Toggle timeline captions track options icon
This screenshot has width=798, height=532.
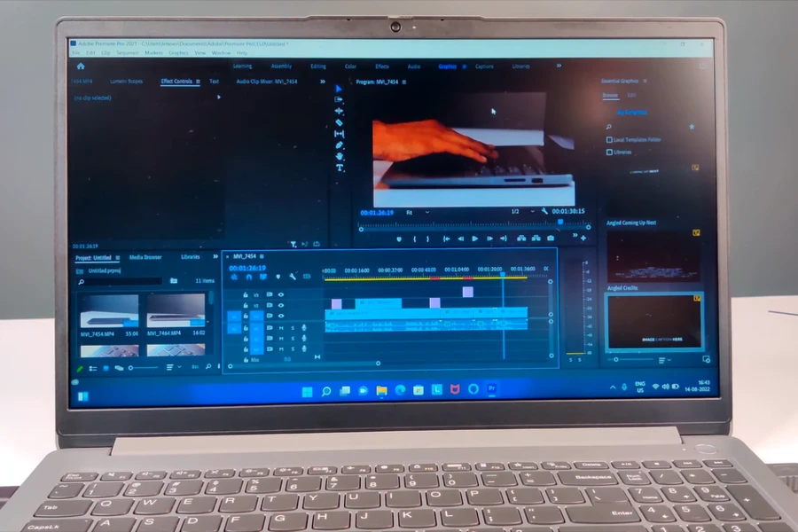click(x=307, y=277)
